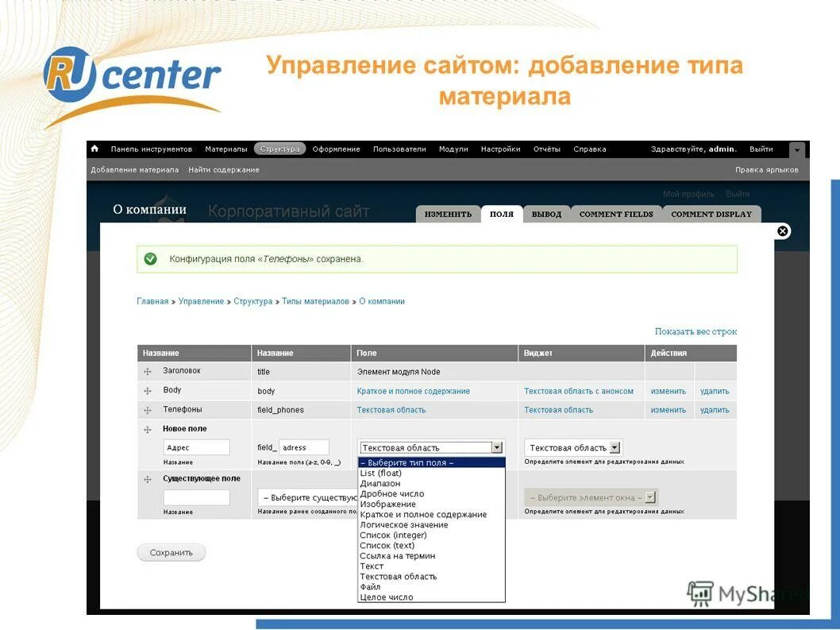Image resolution: width=840 pixels, height=630 pixels.
Task: Switch to the COMMENT FIELDS tab
Action: (x=616, y=213)
